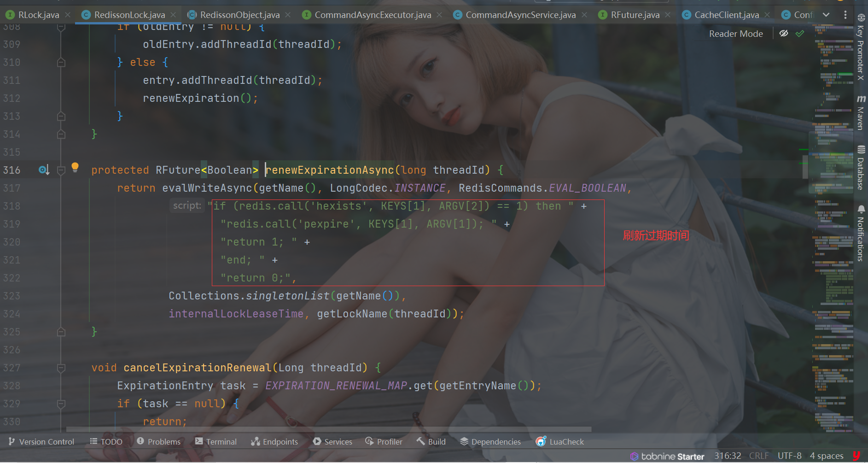The width and height of the screenshot is (868, 463).
Task: Click the override gutter icon on line 316
Action: point(44,170)
